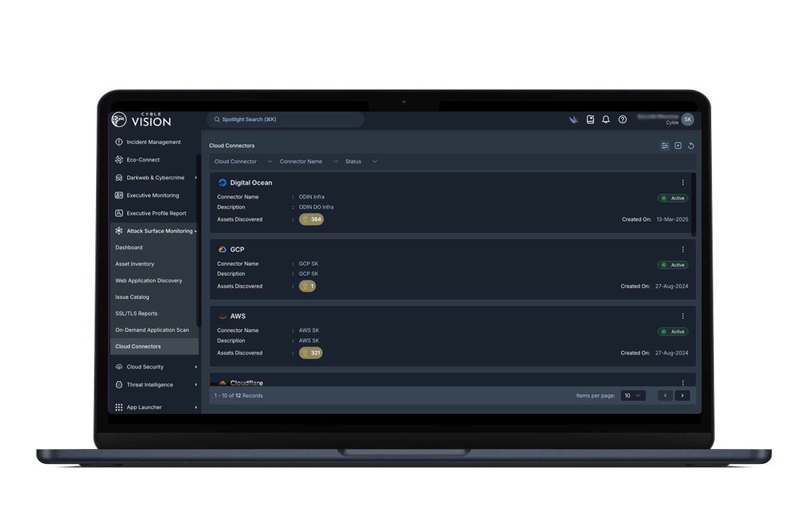Expand App Launcher submenu arrow
Screen dimensions: 812x516
click(196, 408)
